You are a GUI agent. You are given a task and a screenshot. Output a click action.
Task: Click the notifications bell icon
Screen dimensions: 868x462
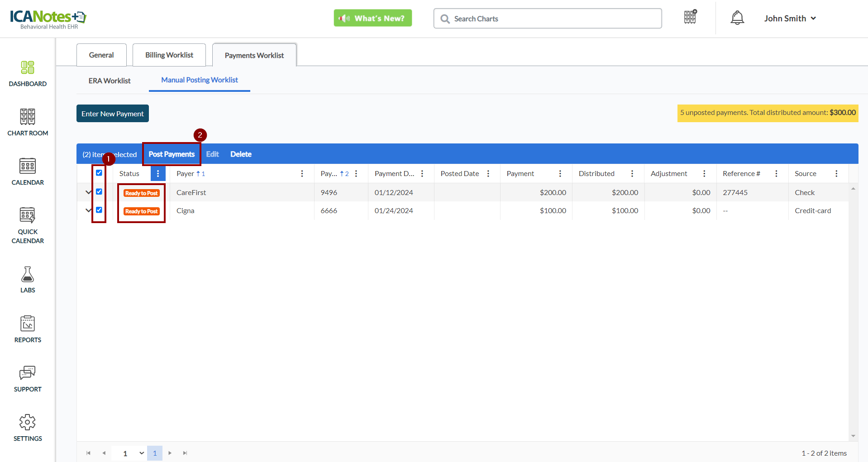coord(737,18)
